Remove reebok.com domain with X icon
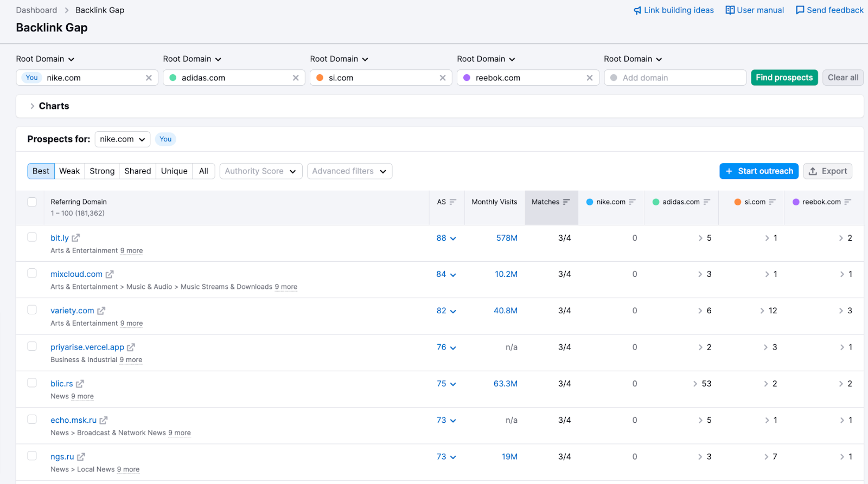868x484 pixels. [x=590, y=78]
